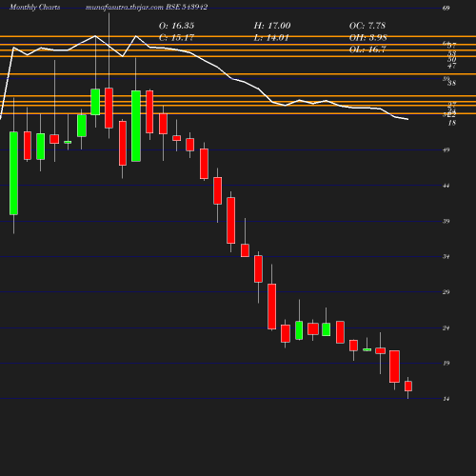Click the 'OH: 3.98' reading
This screenshot has width=476, height=476.
[x=367, y=38]
